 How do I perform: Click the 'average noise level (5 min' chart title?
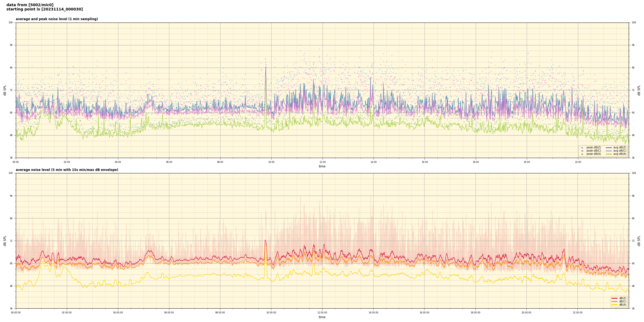pos(67,170)
